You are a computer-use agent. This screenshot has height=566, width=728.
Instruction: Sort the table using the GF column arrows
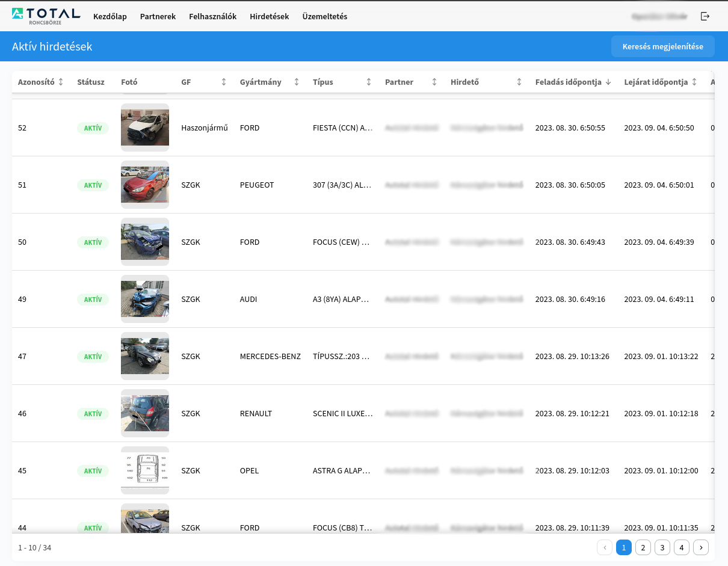pos(223,81)
